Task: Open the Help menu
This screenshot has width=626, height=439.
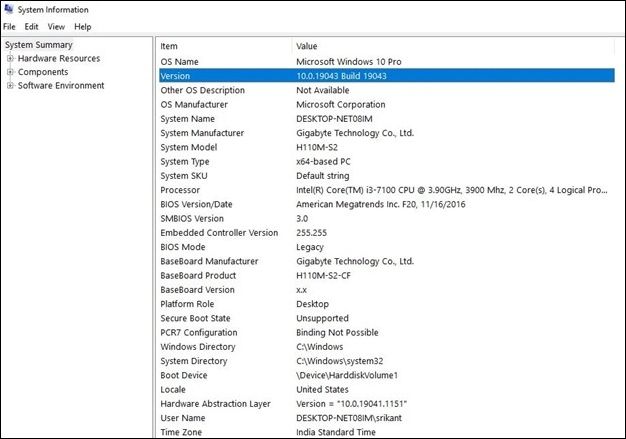Action: click(x=82, y=27)
